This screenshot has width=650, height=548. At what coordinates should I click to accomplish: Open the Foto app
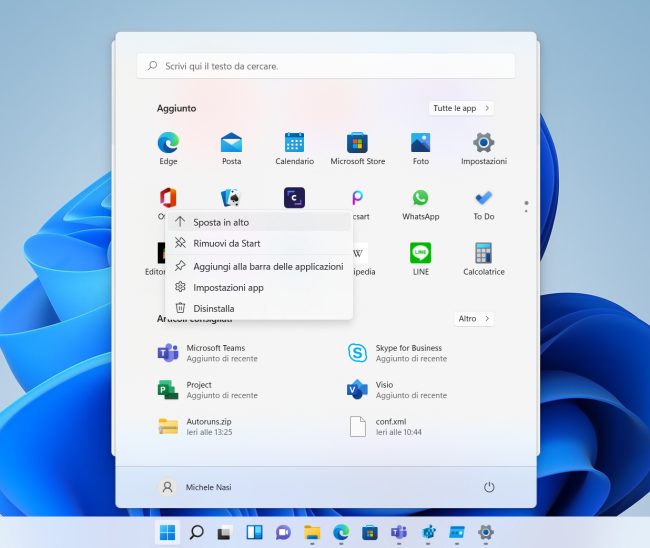tap(420, 148)
